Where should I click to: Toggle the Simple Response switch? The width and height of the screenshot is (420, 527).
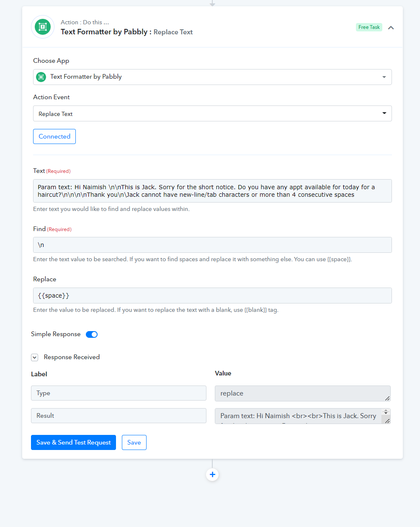[x=92, y=334]
